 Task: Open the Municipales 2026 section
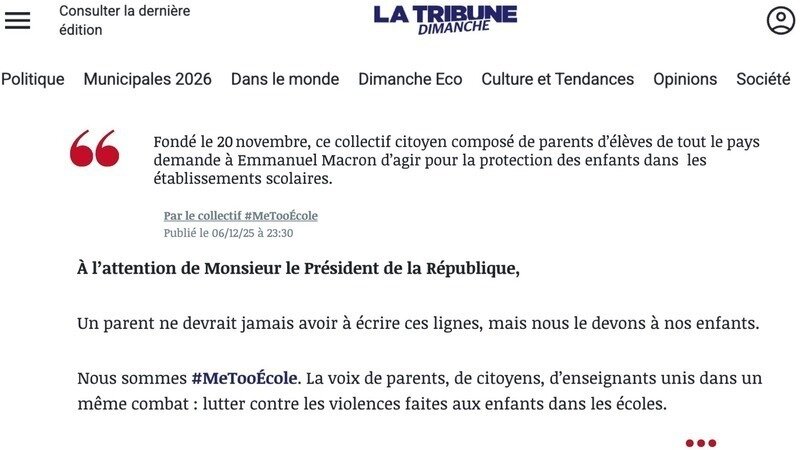click(147, 79)
